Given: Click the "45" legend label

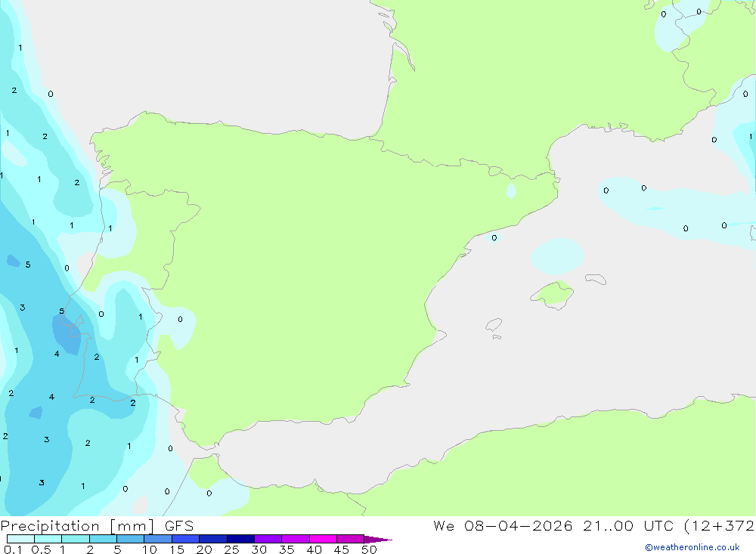Looking at the screenshot, I should click(342, 549).
